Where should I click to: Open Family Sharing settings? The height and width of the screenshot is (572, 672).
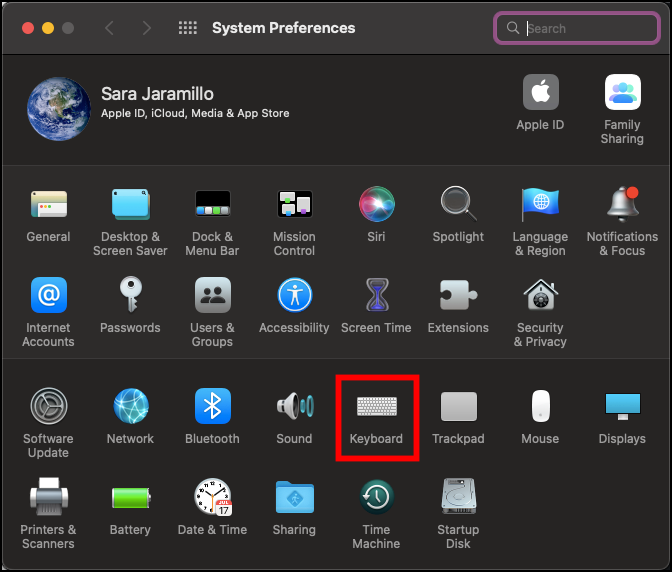click(622, 95)
